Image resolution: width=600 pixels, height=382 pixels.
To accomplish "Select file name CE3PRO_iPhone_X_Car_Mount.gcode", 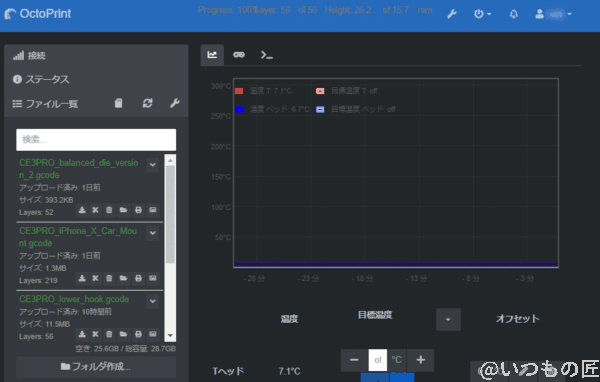I will 78,237.
